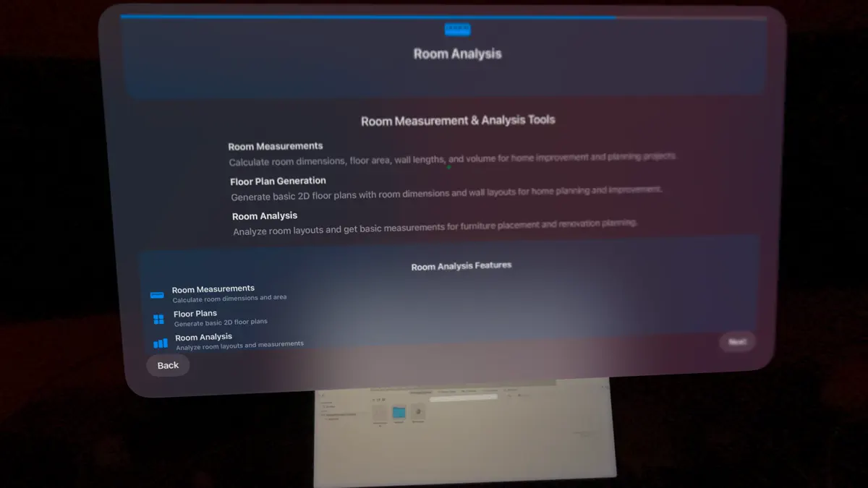The width and height of the screenshot is (868, 488).
Task: Click 'Generate basic 2D floor plans' subtitle
Action: coord(221,322)
